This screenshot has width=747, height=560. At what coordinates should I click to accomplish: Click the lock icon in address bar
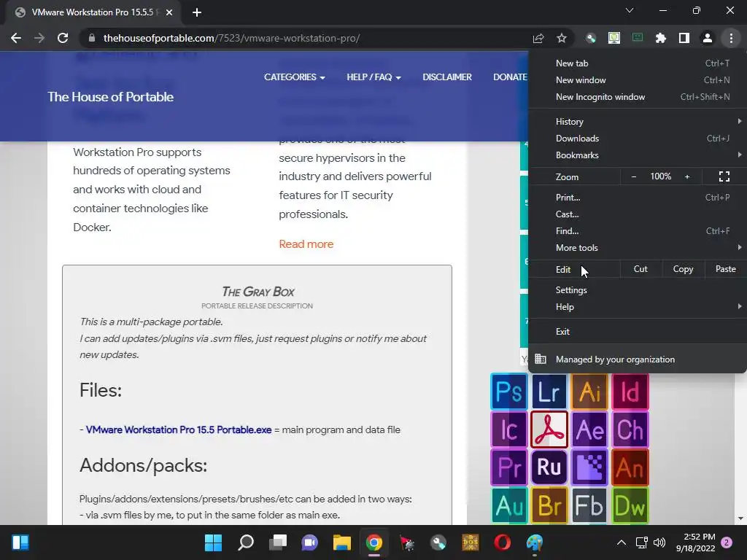click(x=92, y=38)
